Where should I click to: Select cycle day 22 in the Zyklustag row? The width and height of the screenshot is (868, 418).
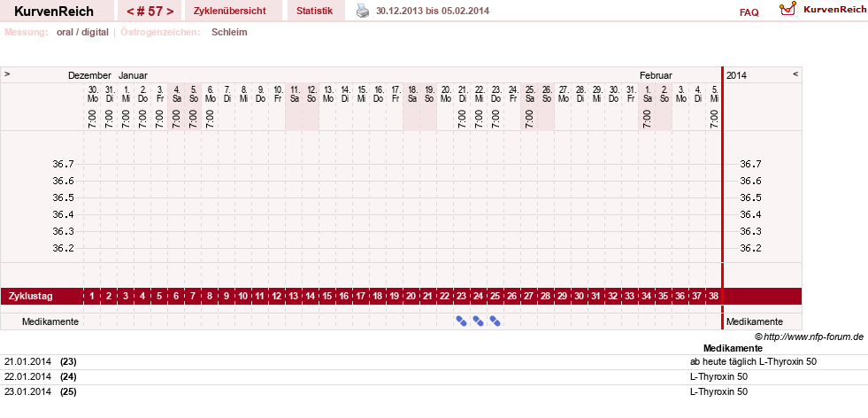pyautogui.click(x=444, y=297)
